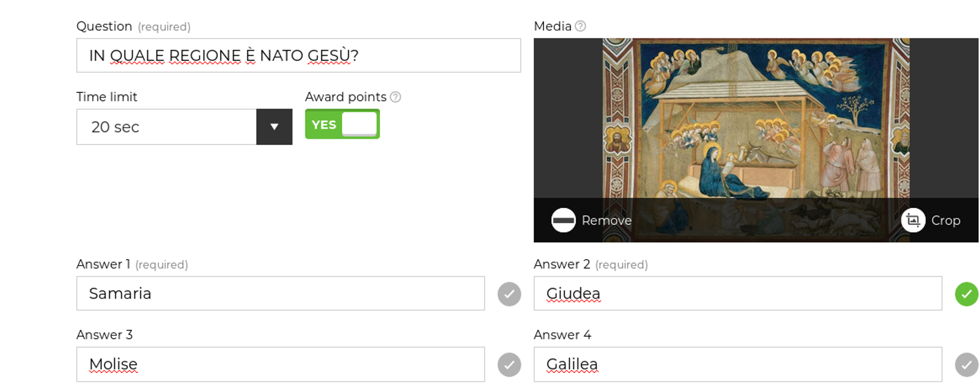980x392 pixels.
Task: Click the Media help question mark icon
Action: click(x=580, y=26)
